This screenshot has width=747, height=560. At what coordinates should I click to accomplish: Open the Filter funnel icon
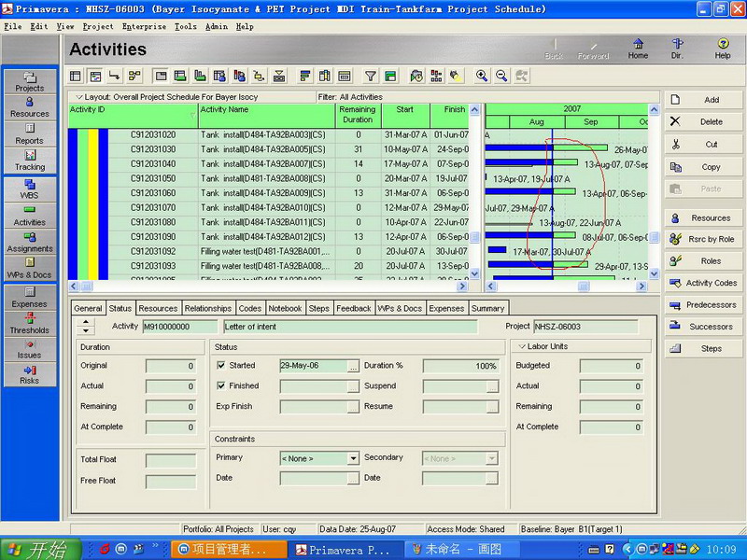(370, 77)
